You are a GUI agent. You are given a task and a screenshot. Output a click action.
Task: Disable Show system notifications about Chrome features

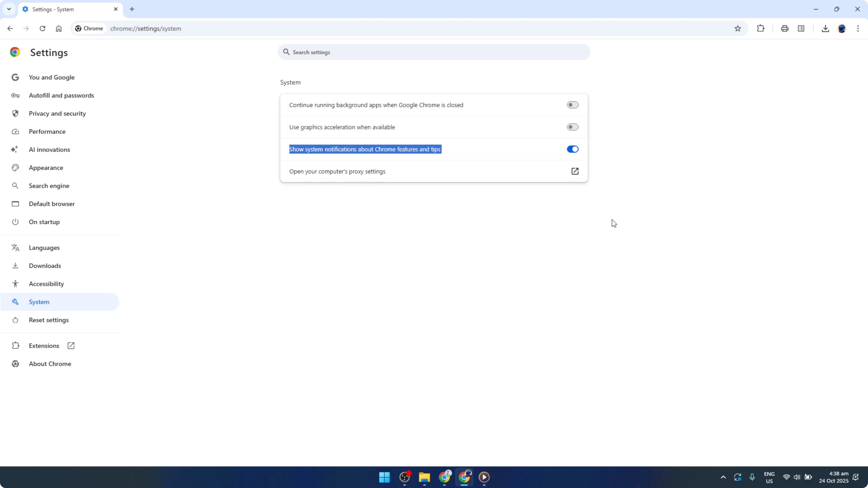[x=572, y=149]
